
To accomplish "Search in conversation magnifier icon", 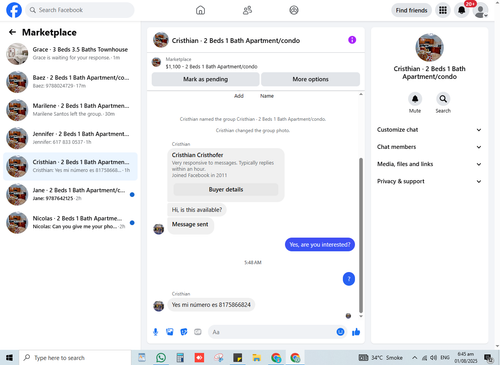I will [443, 99].
